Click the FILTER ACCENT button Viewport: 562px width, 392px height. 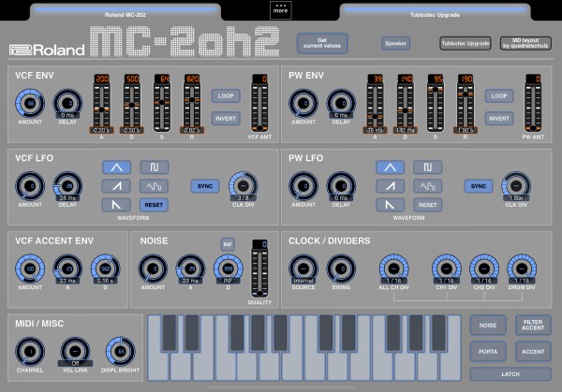coord(533,325)
